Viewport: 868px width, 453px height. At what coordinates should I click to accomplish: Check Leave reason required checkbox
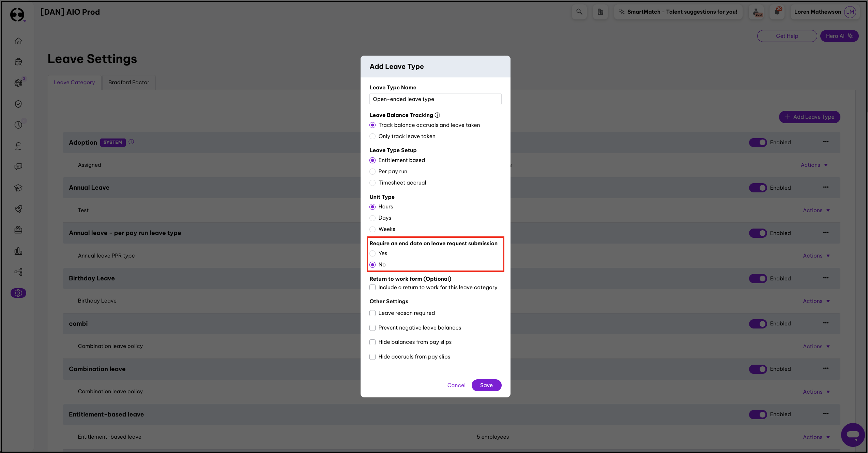tap(372, 313)
